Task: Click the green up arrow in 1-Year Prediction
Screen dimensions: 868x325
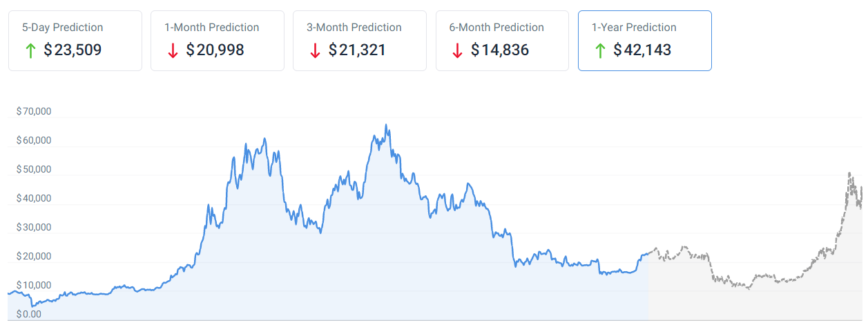Action: coord(599,50)
